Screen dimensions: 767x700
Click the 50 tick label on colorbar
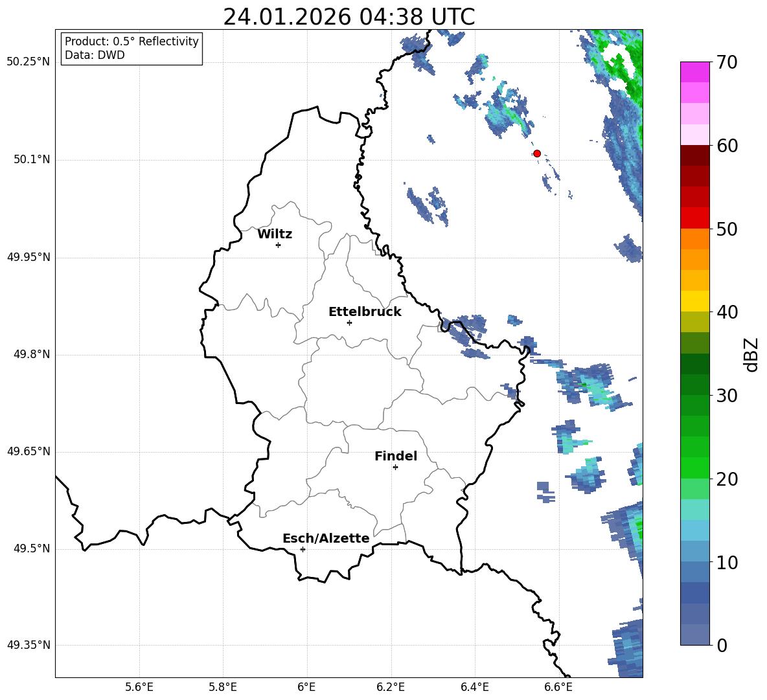[x=727, y=229]
